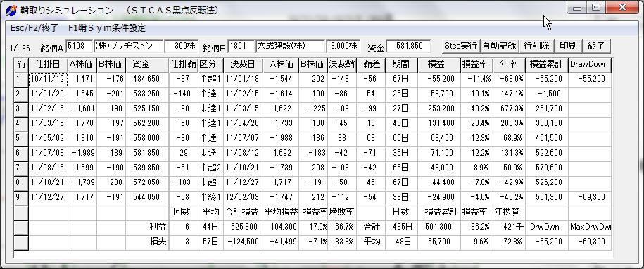Click the 年率 column header
This screenshot has height=269, width=644.
point(509,65)
